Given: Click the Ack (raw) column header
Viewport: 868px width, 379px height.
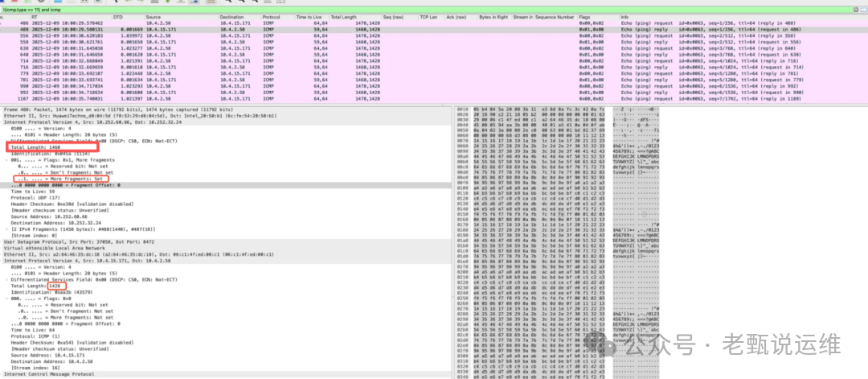Looking at the screenshot, I should pyautogui.click(x=461, y=17).
